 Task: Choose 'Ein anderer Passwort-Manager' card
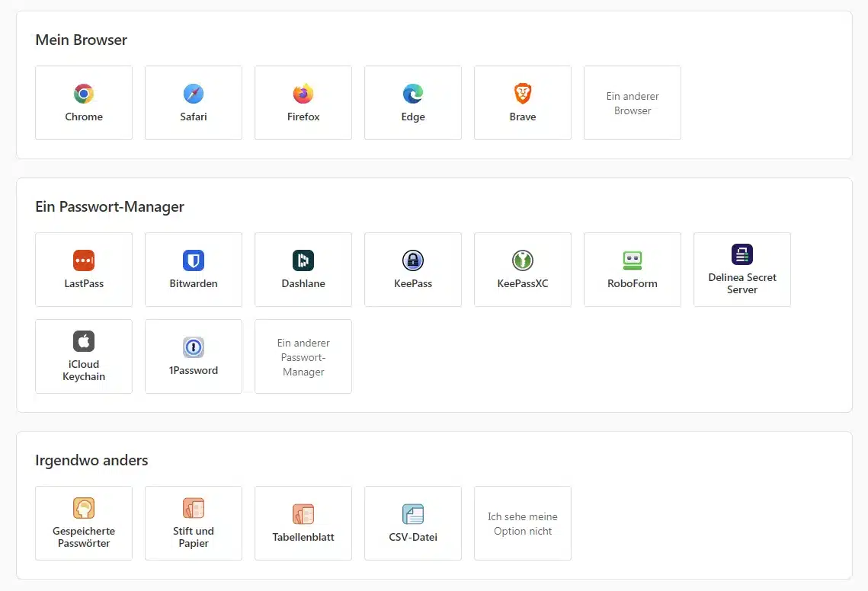(x=303, y=356)
